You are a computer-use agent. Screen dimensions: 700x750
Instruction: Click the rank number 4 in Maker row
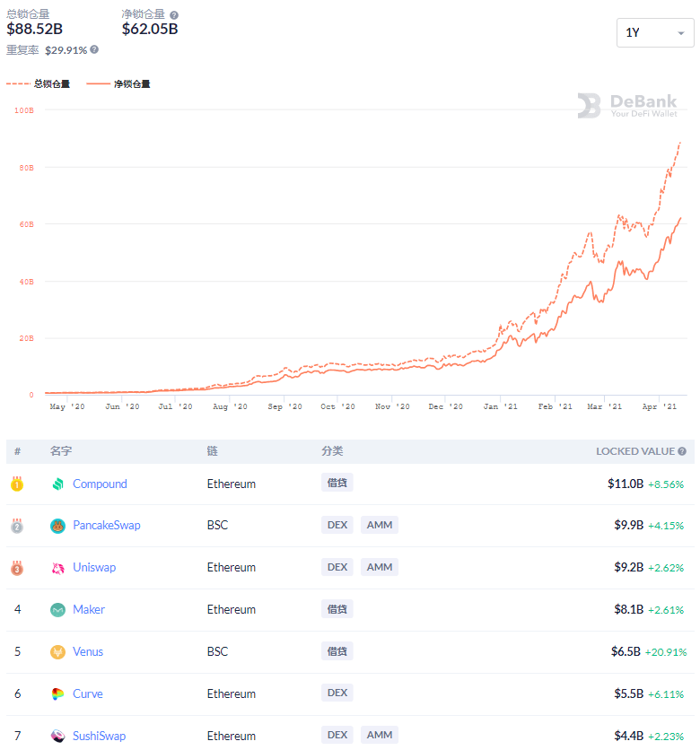pos(18,609)
